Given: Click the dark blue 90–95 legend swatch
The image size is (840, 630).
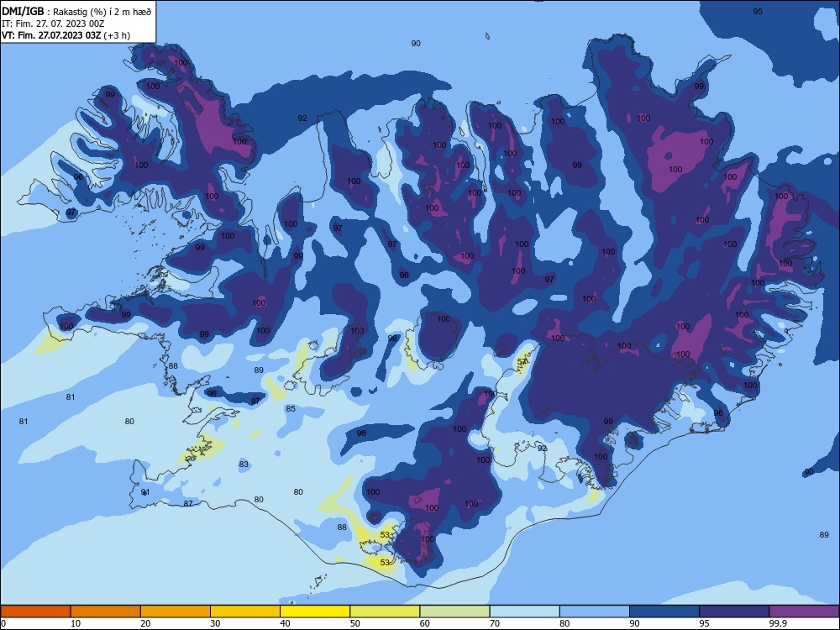Looking at the screenshot, I should (x=664, y=612).
